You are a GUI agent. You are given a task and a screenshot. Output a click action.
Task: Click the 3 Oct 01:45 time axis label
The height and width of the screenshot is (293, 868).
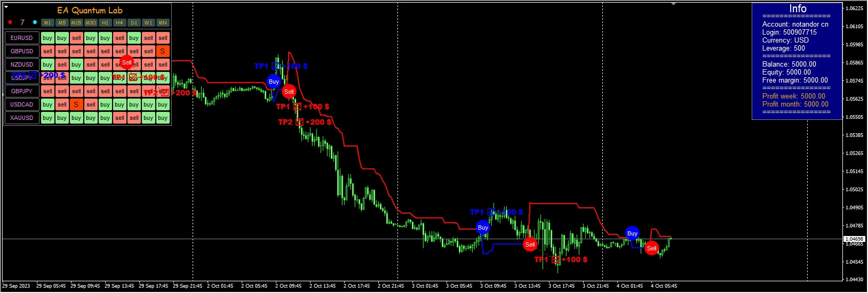pyautogui.click(x=425, y=286)
